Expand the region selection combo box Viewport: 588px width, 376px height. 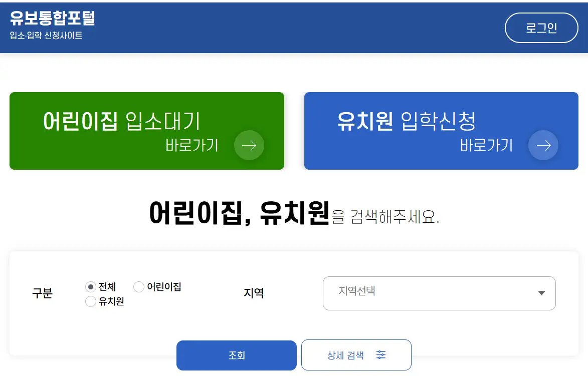click(x=439, y=293)
